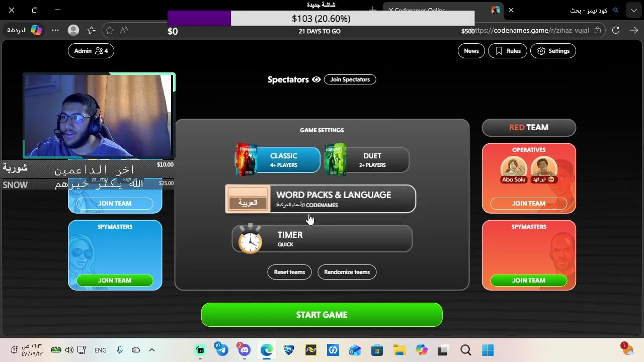Join red team operatives
Viewport: 644px width, 362px height.
[x=529, y=204]
